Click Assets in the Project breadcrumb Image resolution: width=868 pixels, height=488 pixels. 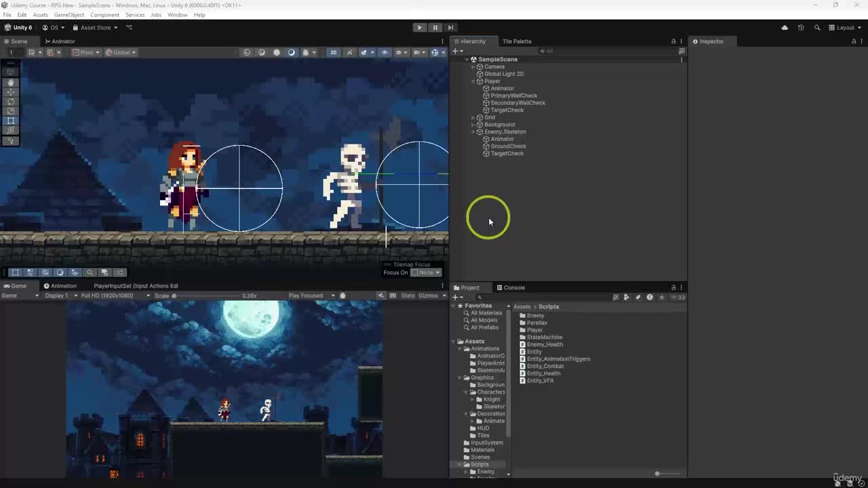click(521, 307)
